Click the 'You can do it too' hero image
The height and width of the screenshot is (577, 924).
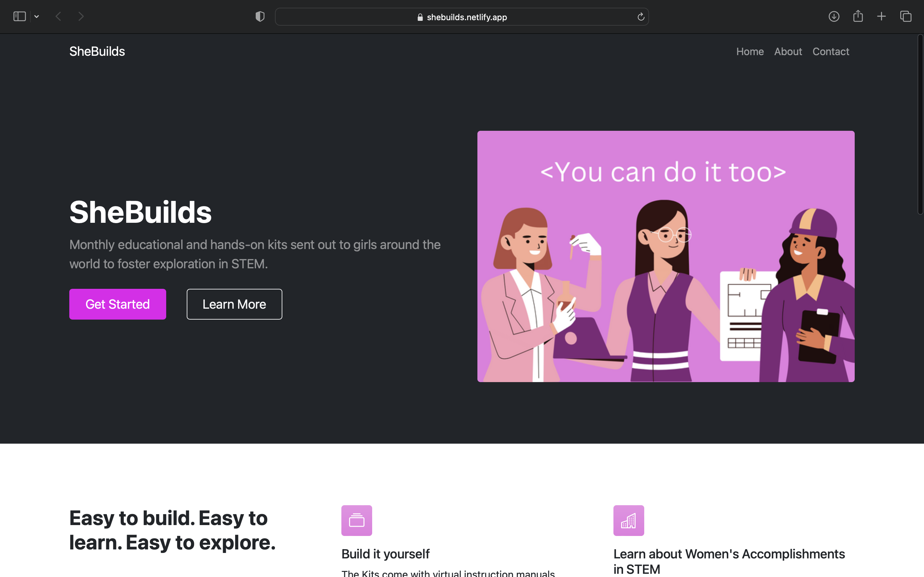point(665,256)
